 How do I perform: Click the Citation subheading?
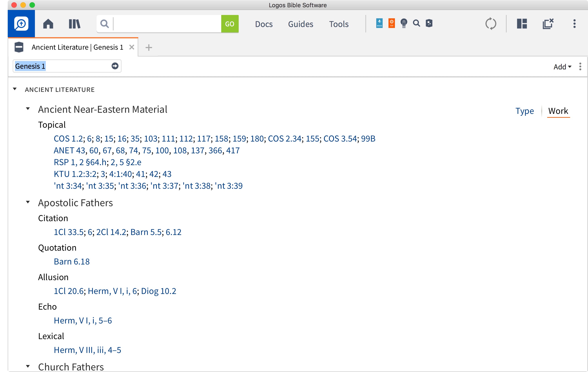point(53,218)
